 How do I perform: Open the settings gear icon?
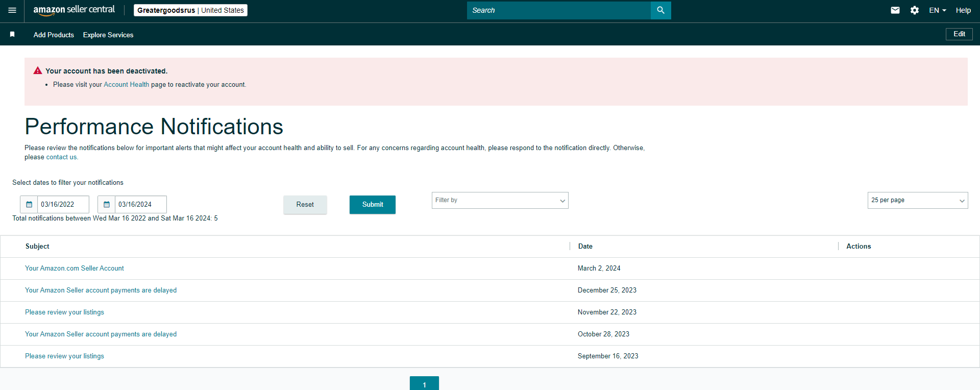(915, 10)
